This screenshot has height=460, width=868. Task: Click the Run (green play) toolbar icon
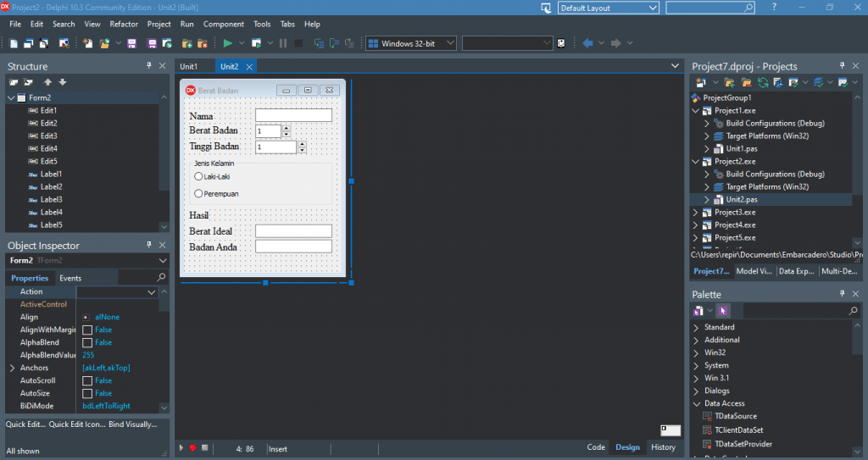pos(227,43)
